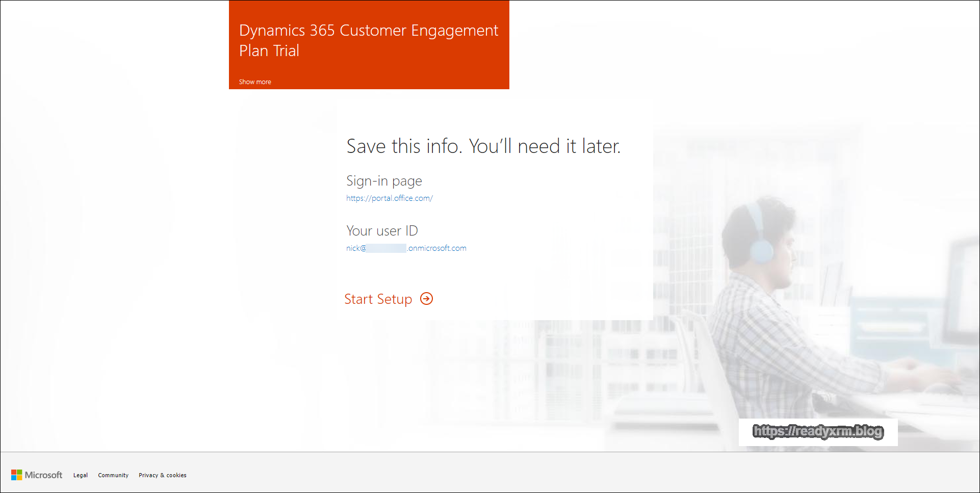Click the '.onmicrosoft.com' part of user ID

(437, 248)
